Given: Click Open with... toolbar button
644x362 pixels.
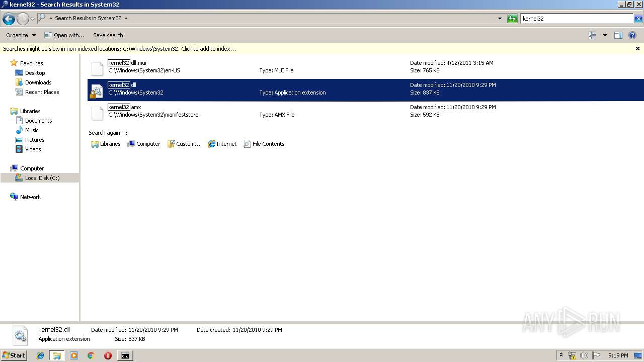Looking at the screenshot, I should coord(64,35).
